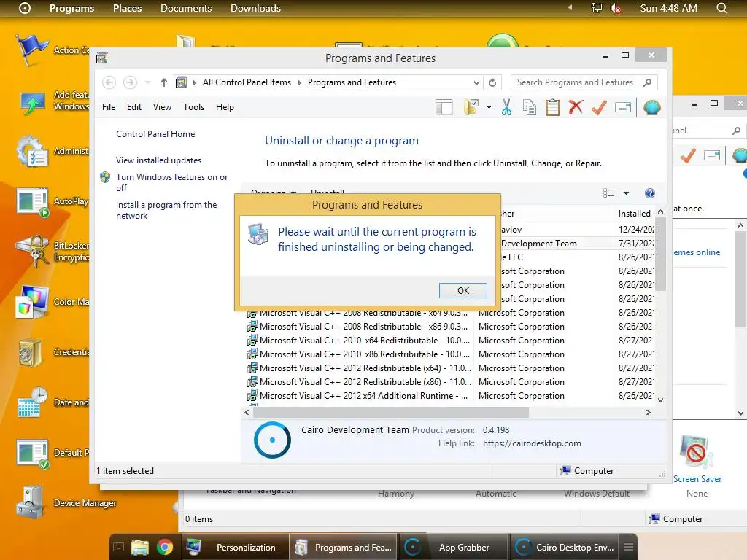Open the Cairo Programs menu
The width and height of the screenshot is (747, 560).
pyautogui.click(x=72, y=8)
